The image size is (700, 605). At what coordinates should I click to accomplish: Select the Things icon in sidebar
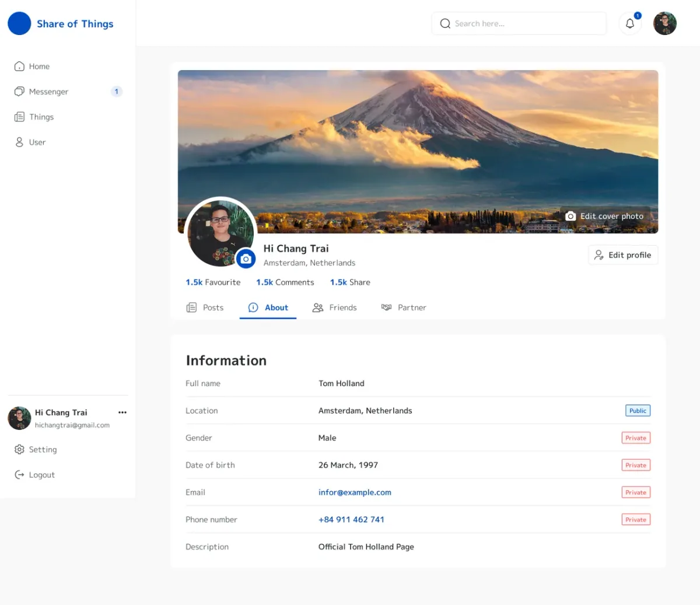19,117
